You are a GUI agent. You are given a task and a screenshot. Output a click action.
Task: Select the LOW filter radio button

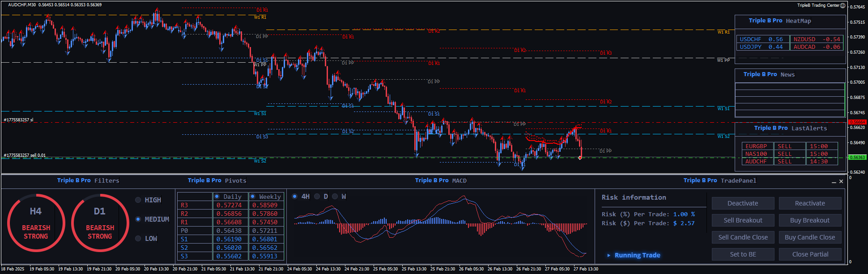[x=138, y=239]
